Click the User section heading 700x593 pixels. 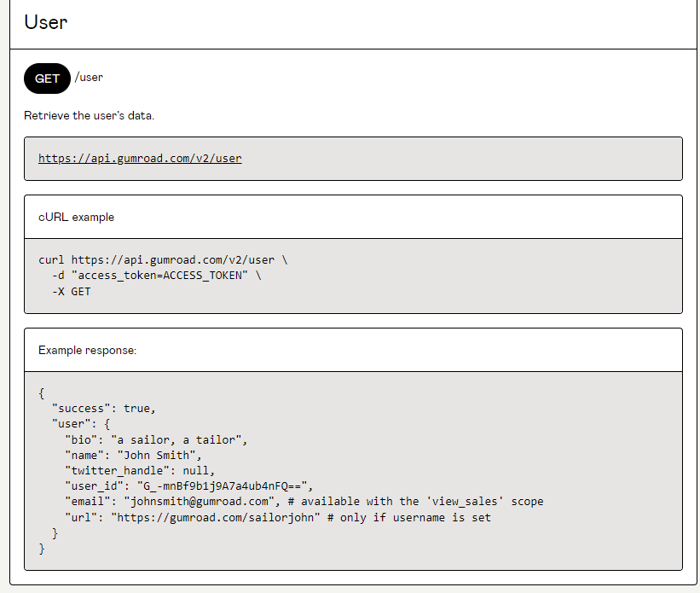tap(45, 22)
